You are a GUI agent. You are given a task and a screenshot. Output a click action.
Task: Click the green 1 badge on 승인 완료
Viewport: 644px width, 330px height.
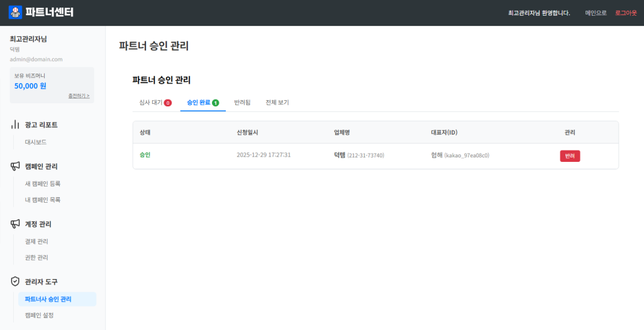coord(215,103)
